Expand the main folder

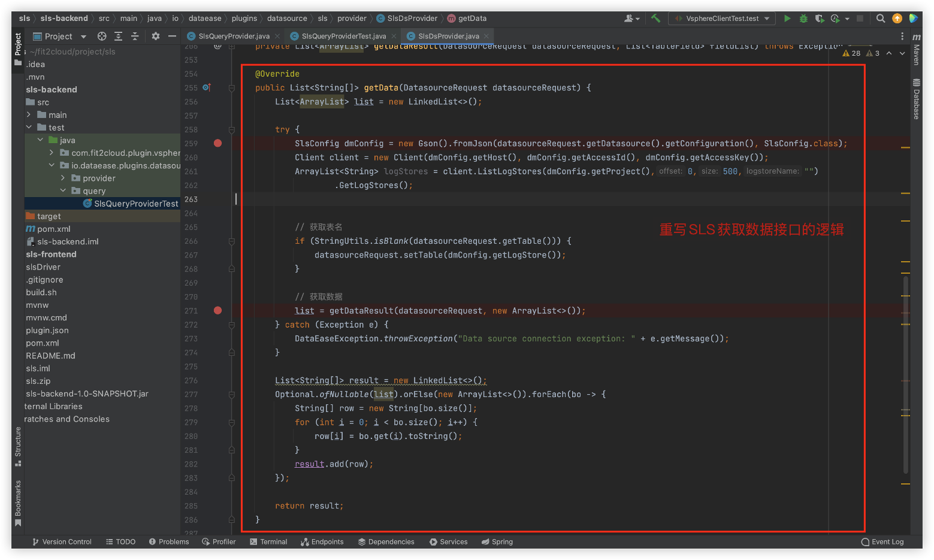29,114
